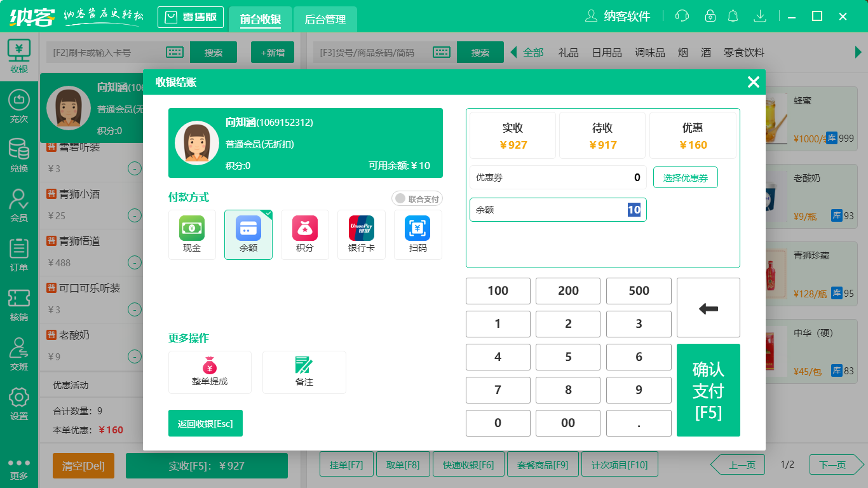Select the 现金 payment method icon
This screenshot has height=488, width=868.
192,234
